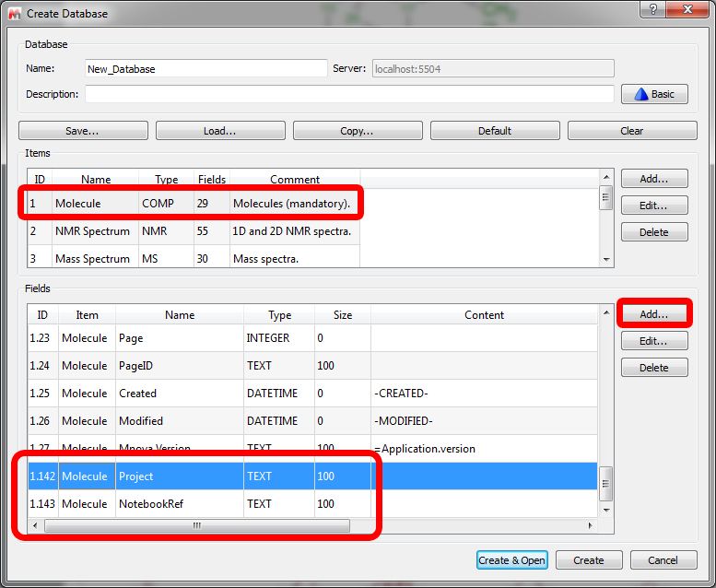Select the NMR Spectrum item row
716x588 pixels.
point(194,231)
